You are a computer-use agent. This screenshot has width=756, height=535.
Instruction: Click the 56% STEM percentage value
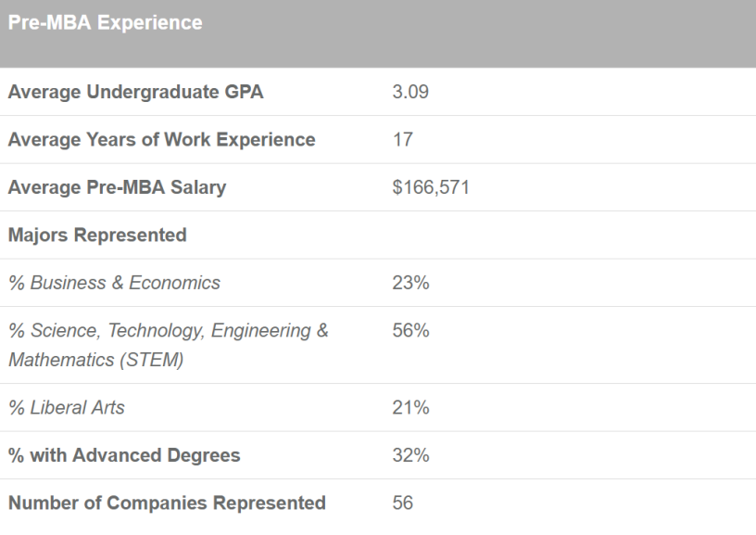click(x=410, y=331)
